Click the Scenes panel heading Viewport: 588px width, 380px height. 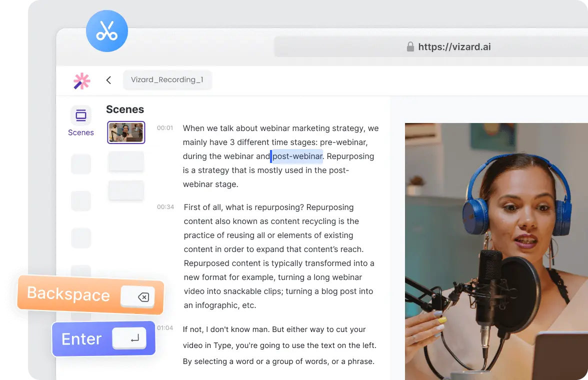pyautogui.click(x=125, y=109)
